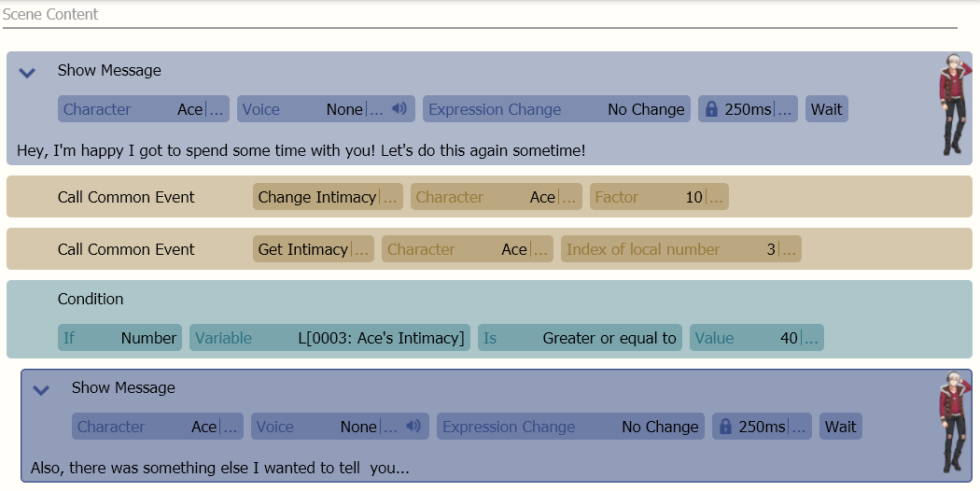Change If Number condition type
Image resolution: width=980 pixels, height=491 pixels.
tap(119, 338)
